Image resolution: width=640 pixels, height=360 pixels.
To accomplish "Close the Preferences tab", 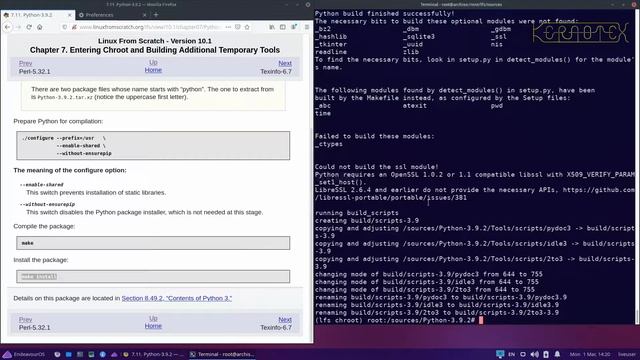I will 144,15.
